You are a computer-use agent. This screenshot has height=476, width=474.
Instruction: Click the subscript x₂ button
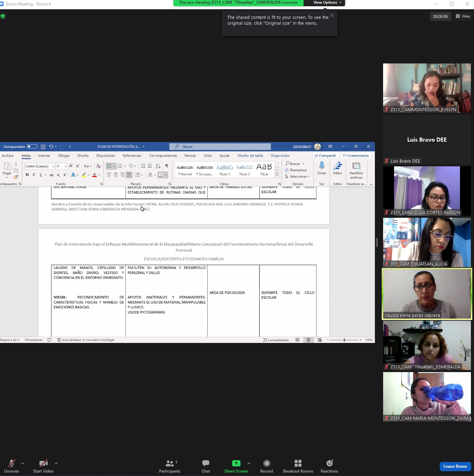click(58, 175)
